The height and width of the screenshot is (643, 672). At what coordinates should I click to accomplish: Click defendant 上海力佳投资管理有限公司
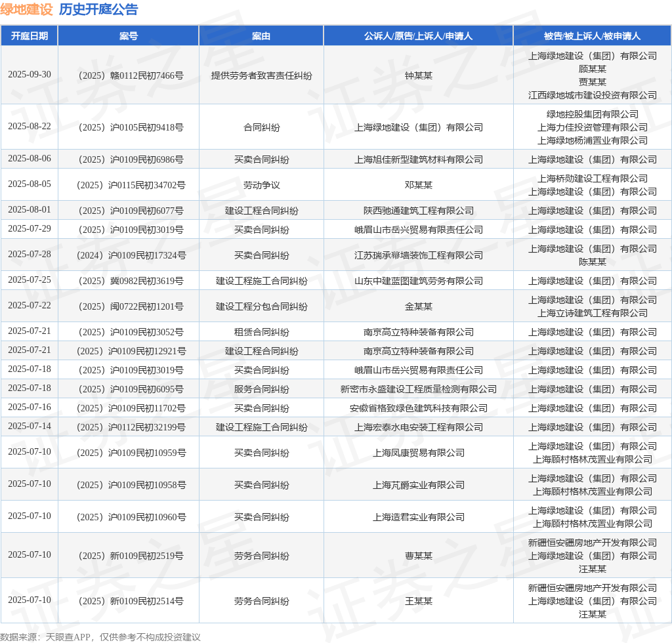[x=593, y=127]
